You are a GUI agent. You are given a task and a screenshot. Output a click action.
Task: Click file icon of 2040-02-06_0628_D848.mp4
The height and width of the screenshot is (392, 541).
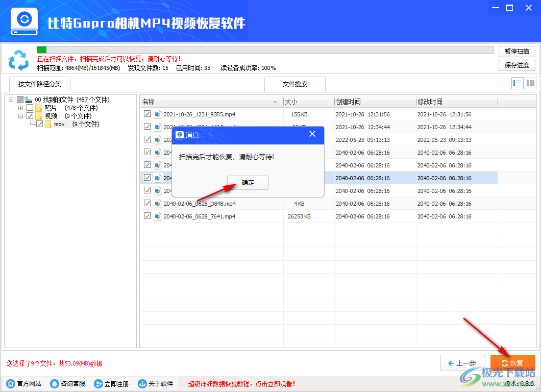(157, 204)
